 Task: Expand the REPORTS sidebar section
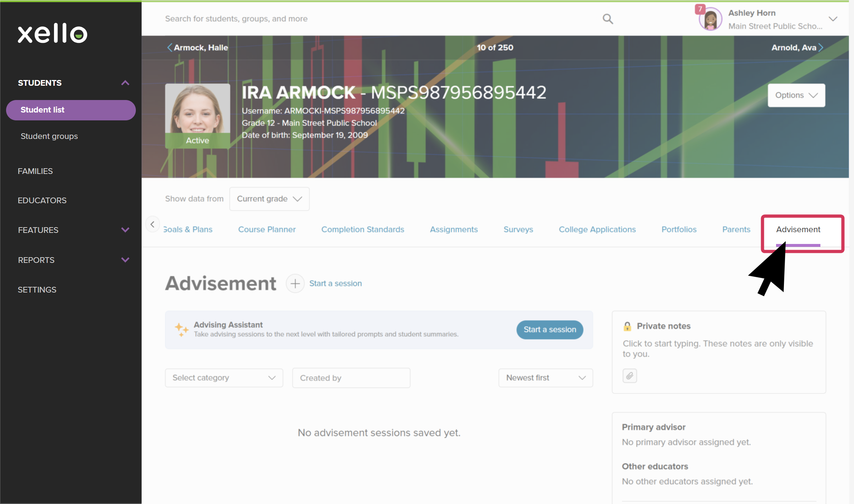125,260
